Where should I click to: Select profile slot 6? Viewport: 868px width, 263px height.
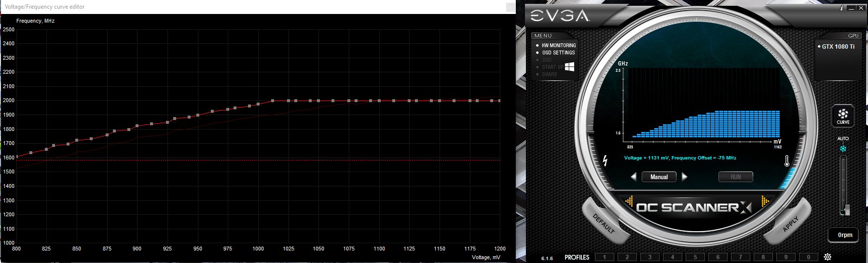click(x=718, y=257)
